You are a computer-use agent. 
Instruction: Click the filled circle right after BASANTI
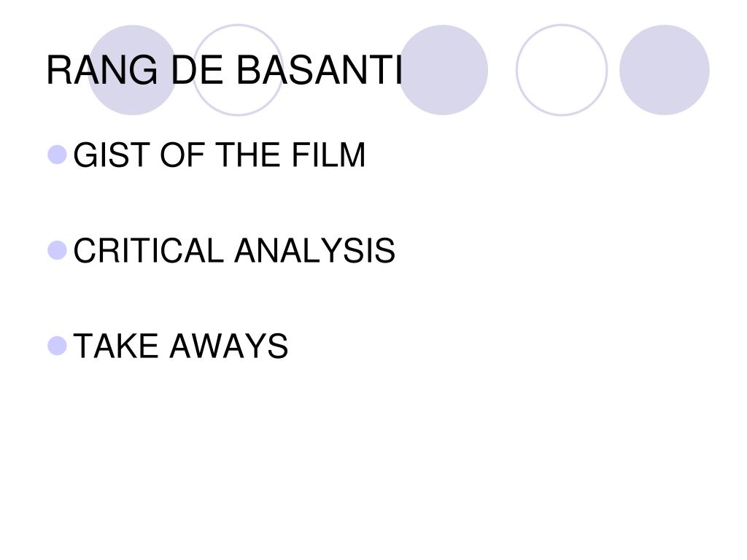click(443, 70)
